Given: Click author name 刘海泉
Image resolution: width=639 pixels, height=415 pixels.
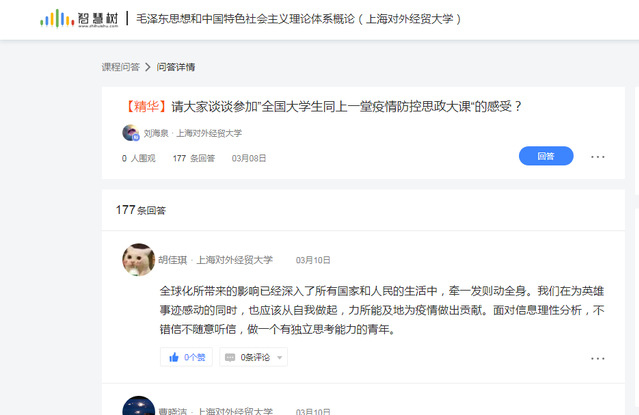Looking at the screenshot, I should pos(156,133).
